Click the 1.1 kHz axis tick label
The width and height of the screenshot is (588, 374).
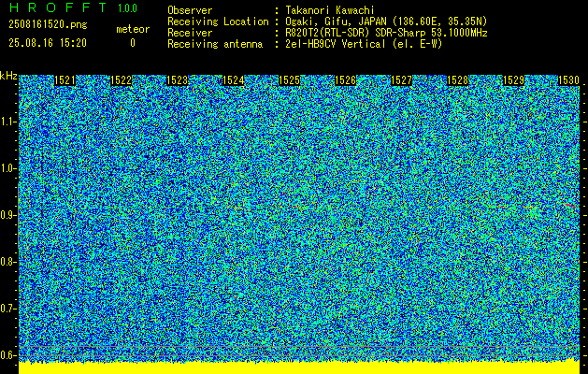pyautogui.click(x=8, y=122)
